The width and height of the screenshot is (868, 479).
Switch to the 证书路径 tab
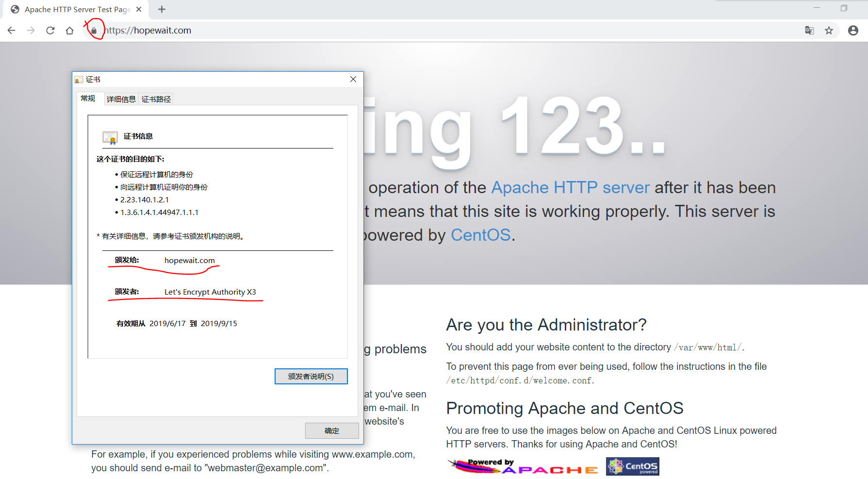[x=156, y=99]
